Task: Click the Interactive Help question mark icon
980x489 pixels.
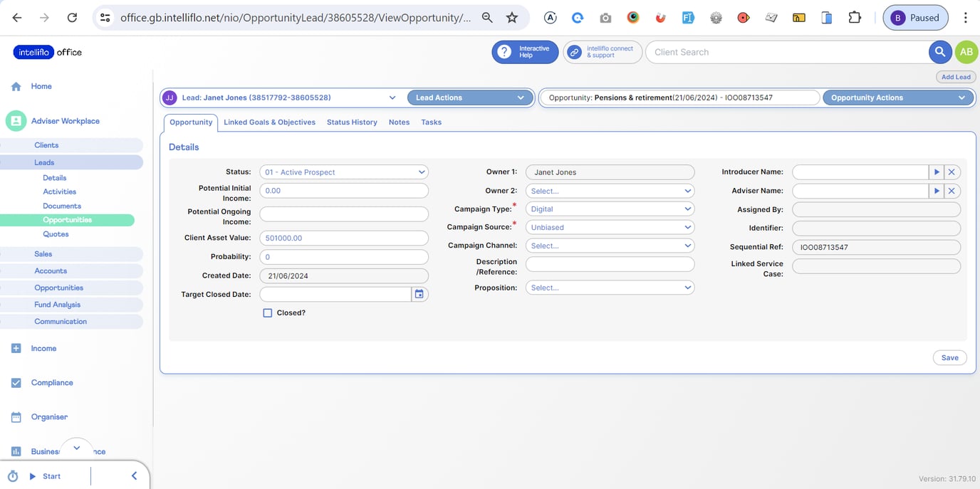Action: coord(504,52)
